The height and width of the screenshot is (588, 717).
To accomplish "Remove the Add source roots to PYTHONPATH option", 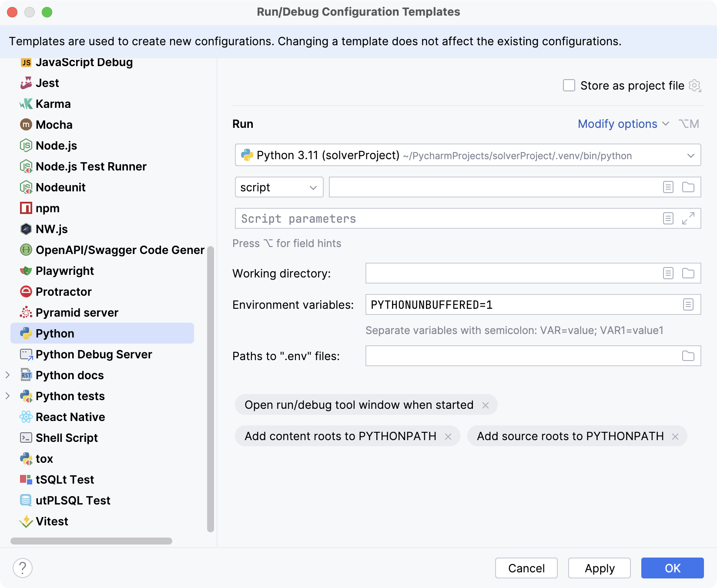I will tap(676, 436).
